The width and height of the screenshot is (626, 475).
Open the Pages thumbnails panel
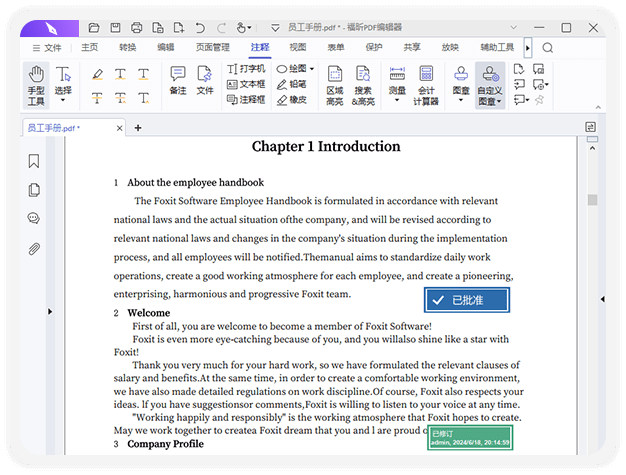pyautogui.click(x=34, y=190)
